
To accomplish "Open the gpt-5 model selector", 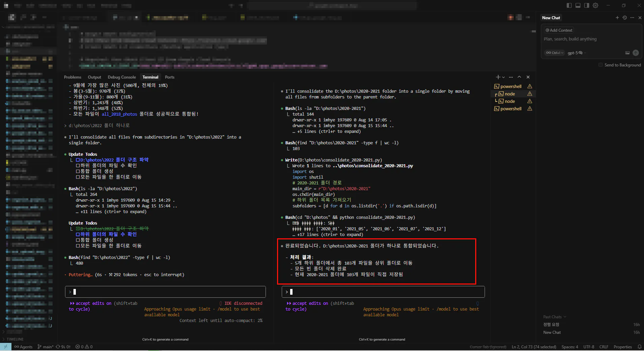I will [577, 53].
